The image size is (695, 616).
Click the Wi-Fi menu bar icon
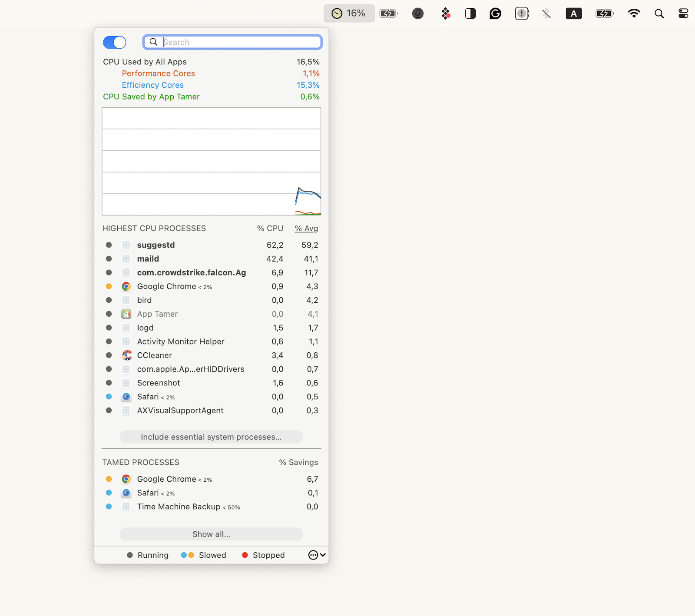coord(634,13)
